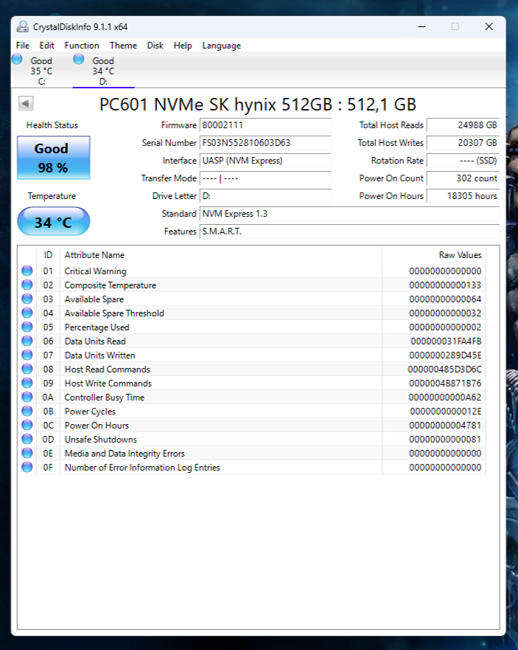
Task: Minimize the CrystalDiskInfo window
Action: (x=422, y=27)
